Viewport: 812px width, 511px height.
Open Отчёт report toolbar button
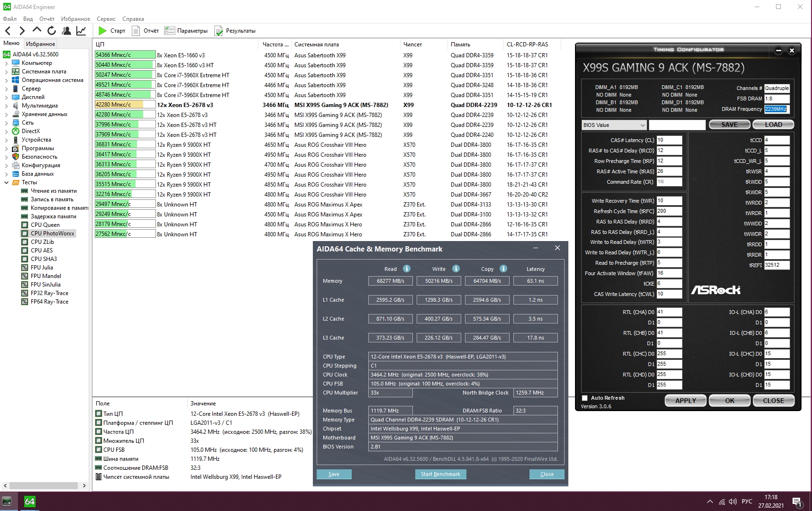146,31
